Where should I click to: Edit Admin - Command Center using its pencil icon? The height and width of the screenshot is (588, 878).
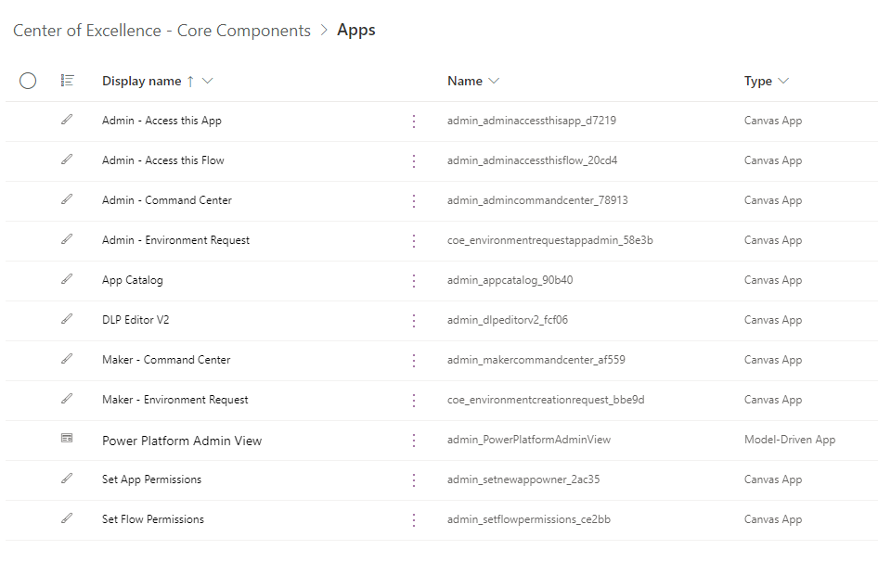pyautogui.click(x=66, y=200)
